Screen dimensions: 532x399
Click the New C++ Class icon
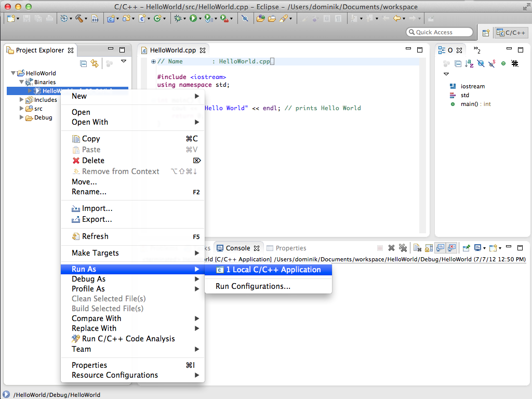(157, 18)
